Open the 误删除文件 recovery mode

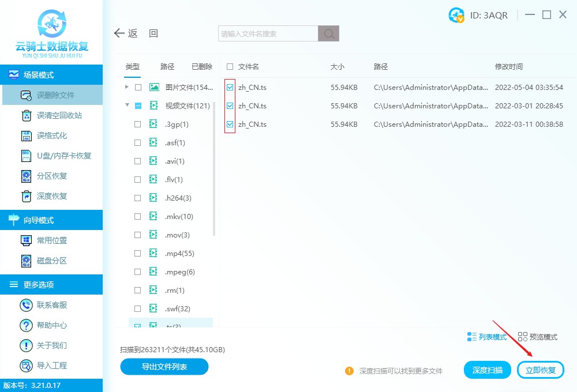pos(53,95)
